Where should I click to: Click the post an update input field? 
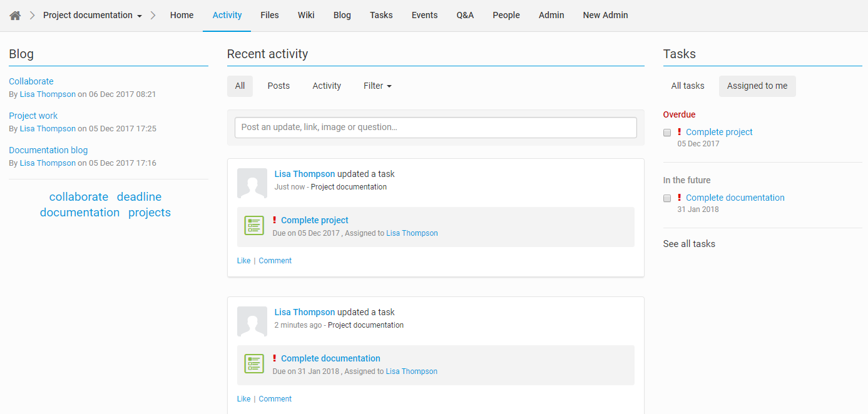(436, 128)
